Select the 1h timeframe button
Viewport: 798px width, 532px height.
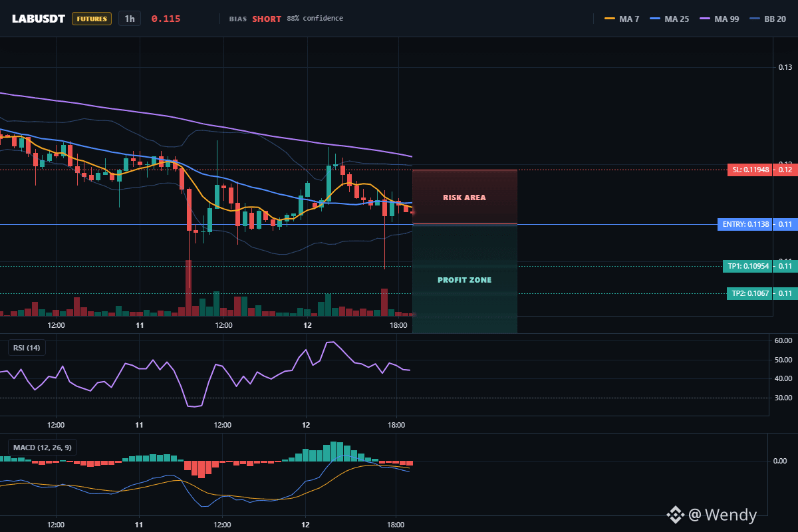pos(130,19)
